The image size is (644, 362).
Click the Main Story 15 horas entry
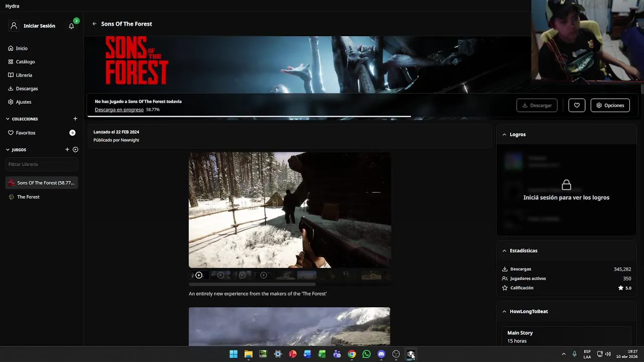click(567, 336)
